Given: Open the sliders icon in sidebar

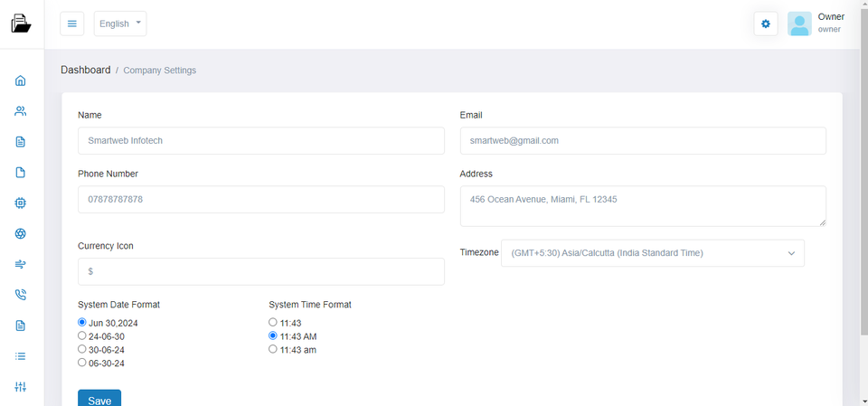Looking at the screenshot, I should coord(21,387).
